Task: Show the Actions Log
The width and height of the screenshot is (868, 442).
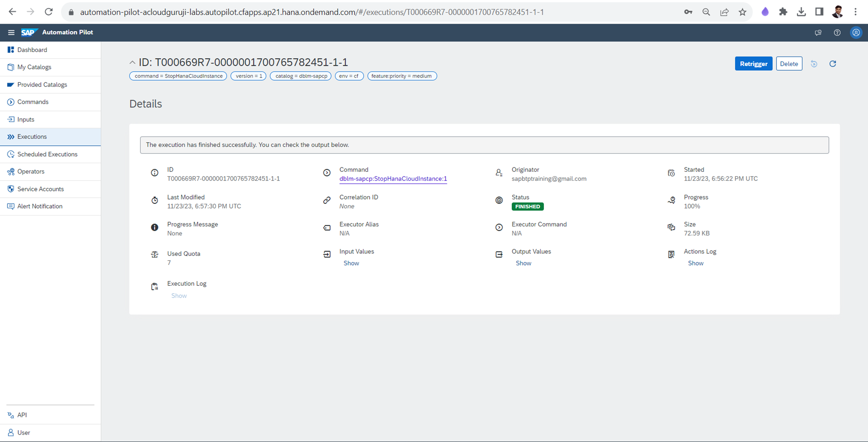Action: click(696, 263)
